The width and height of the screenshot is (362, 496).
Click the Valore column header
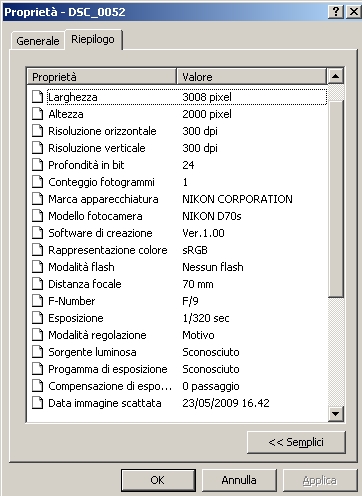(x=251, y=77)
